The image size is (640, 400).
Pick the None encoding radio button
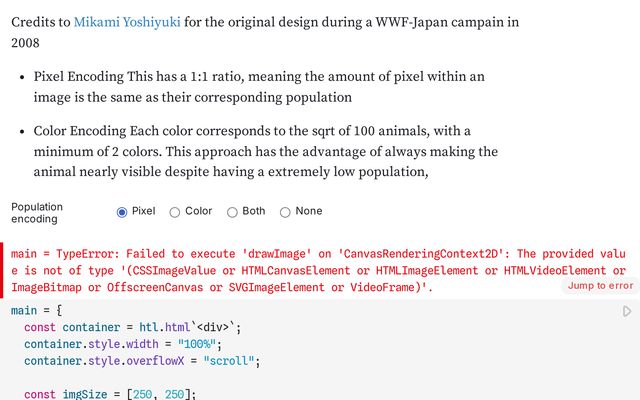click(x=285, y=212)
